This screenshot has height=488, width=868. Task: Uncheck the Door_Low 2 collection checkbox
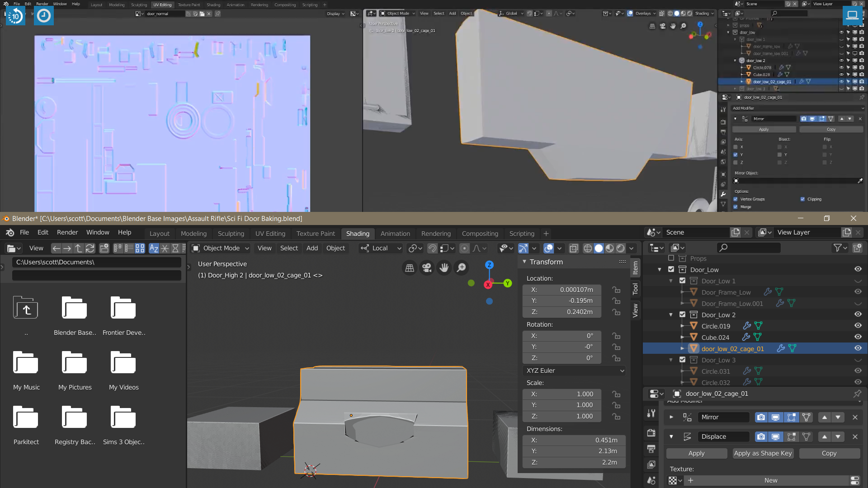click(683, 314)
